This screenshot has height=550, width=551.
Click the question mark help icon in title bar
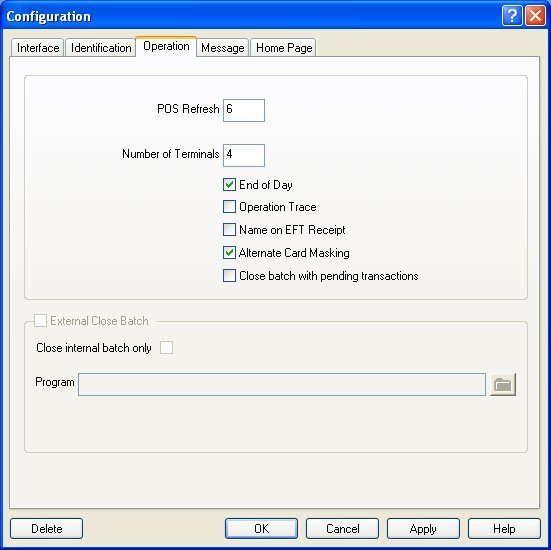[512, 16]
